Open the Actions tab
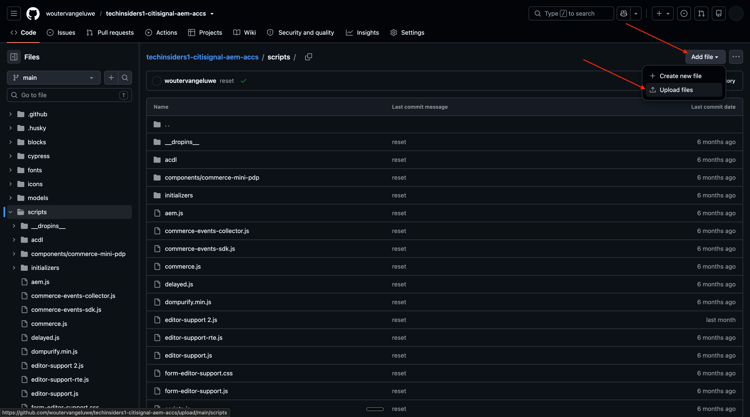This screenshot has width=750, height=417. point(161,33)
